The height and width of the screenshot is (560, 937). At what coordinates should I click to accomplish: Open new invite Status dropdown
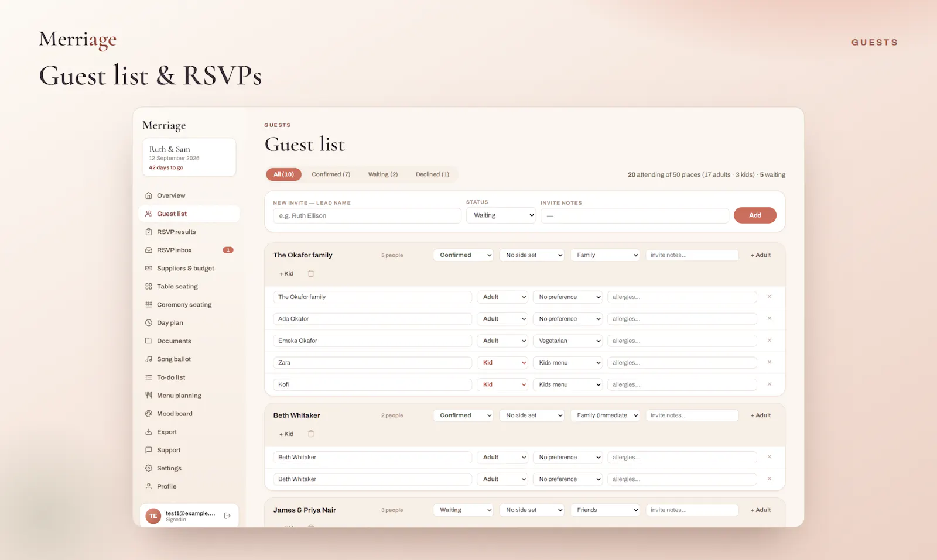click(x=501, y=215)
